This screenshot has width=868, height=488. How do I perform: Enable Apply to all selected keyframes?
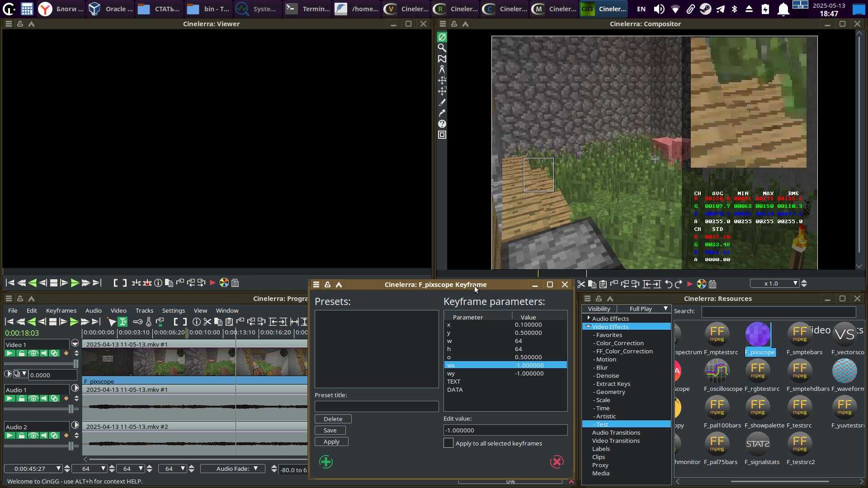point(448,443)
